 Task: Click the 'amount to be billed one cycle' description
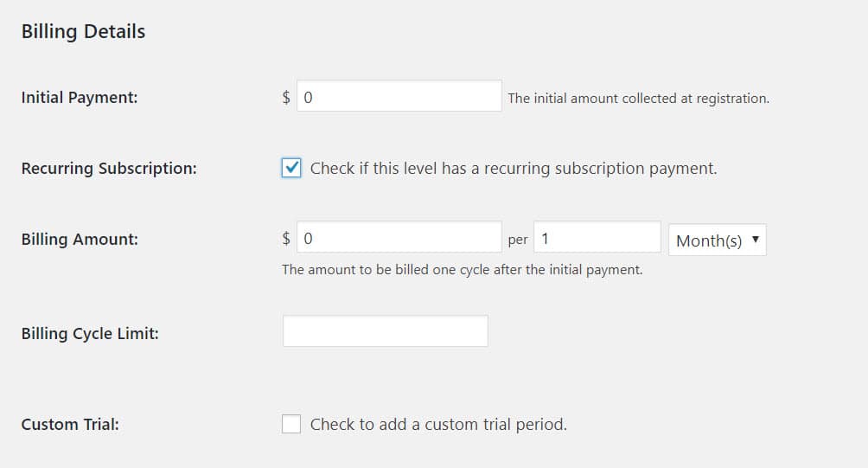463,270
